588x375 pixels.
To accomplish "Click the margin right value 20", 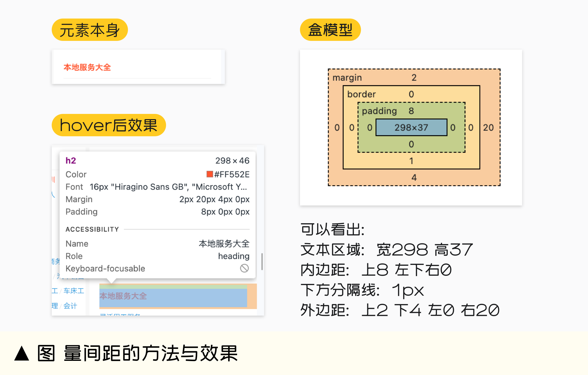I will coord(488,127).
